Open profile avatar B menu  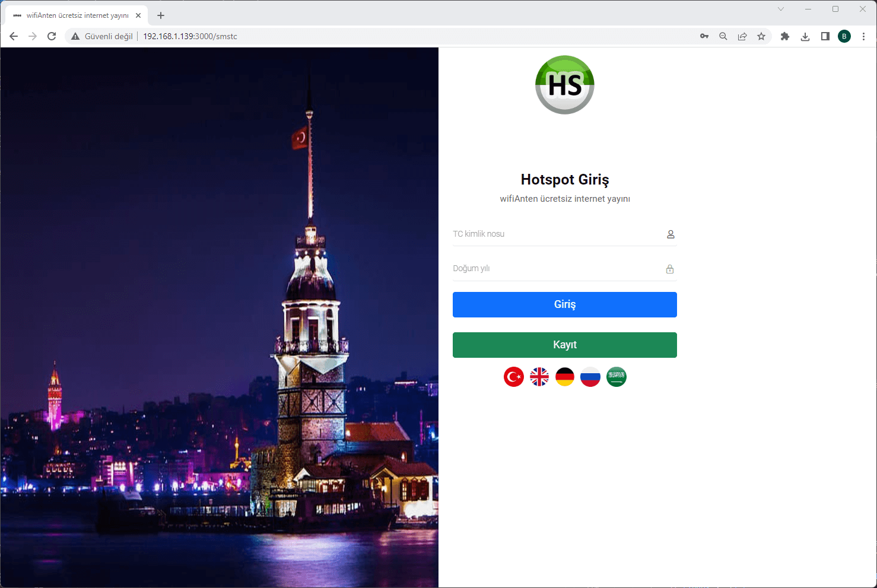[844, 36]
